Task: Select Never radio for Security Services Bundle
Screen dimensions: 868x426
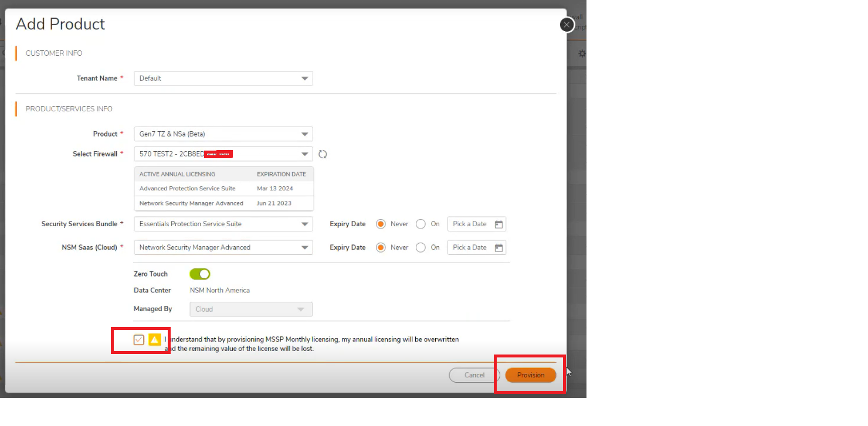Action: click(381, 224)
